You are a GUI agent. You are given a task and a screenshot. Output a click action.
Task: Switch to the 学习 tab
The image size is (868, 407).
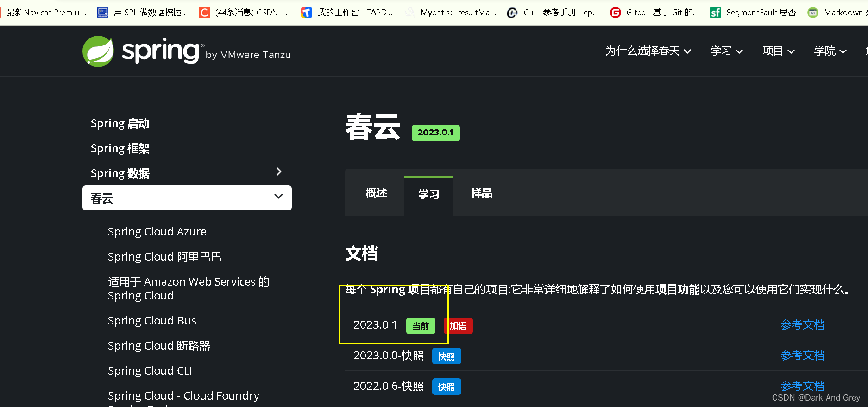click(429, 195)
